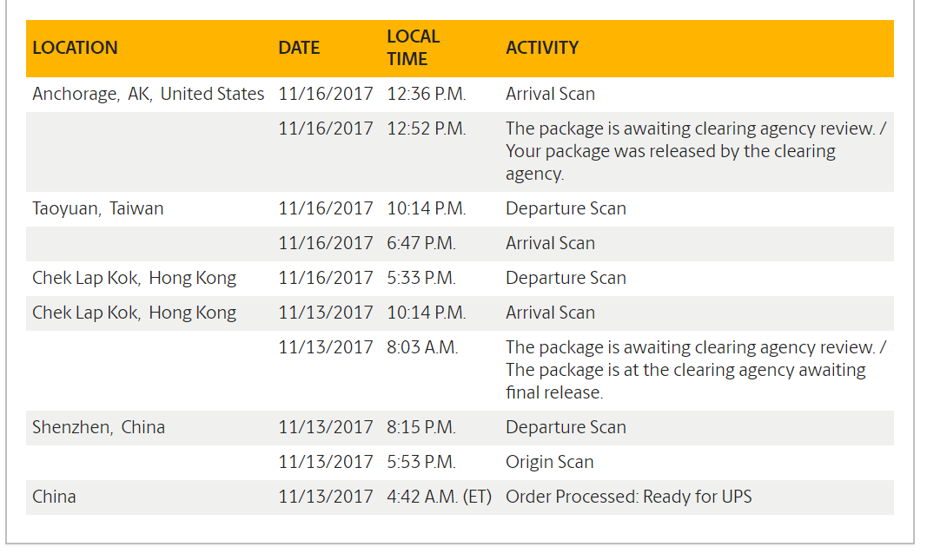Select the Order Processed: Ready for UPS text
The image size is (927, 560).
click(x=628, y=497)
